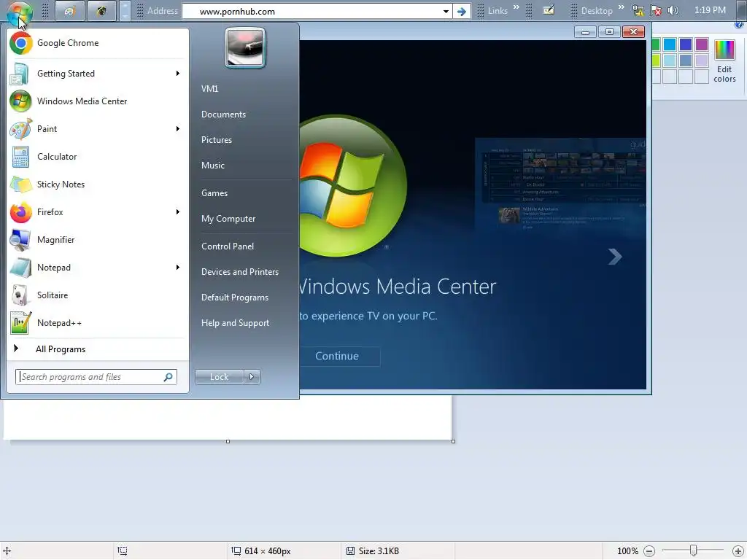The width and height of the screenshot is (747, 560).
Task: Click the Paint help question mark icon
Action: [740, 25]
